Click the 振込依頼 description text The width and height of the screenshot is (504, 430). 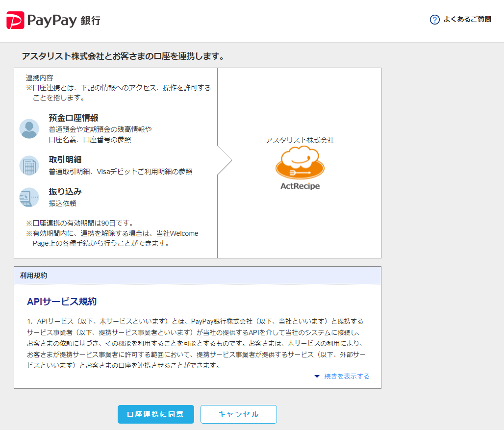tap(63, 203)
